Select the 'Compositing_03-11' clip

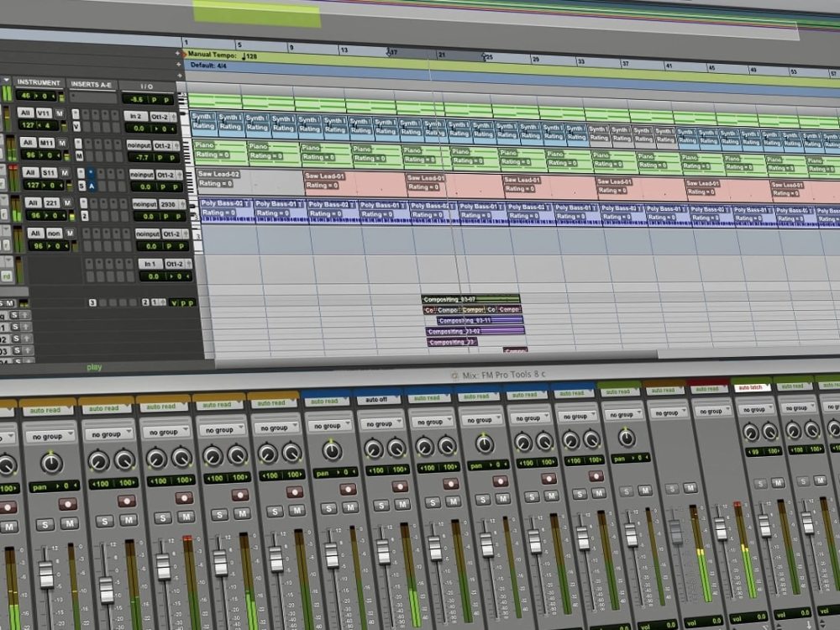pos(480,320)
